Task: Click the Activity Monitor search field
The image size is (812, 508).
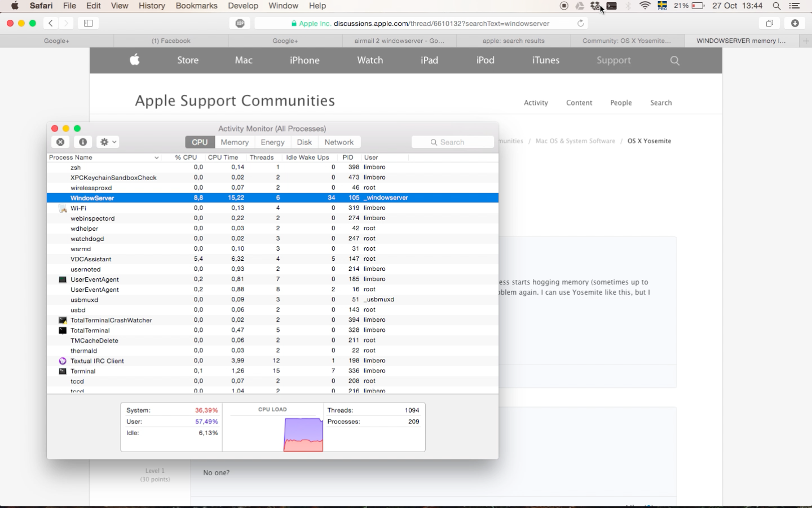Action: click(x=453, y=142)
